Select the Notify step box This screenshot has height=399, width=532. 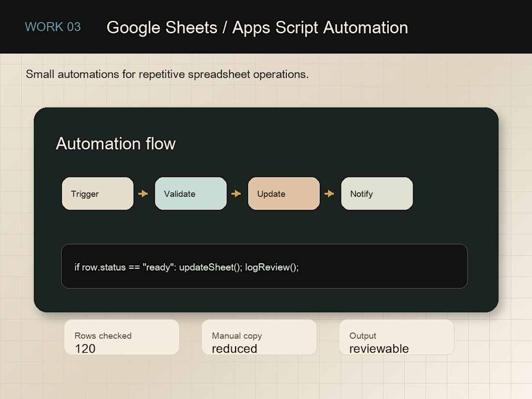[x=377, y=193]
